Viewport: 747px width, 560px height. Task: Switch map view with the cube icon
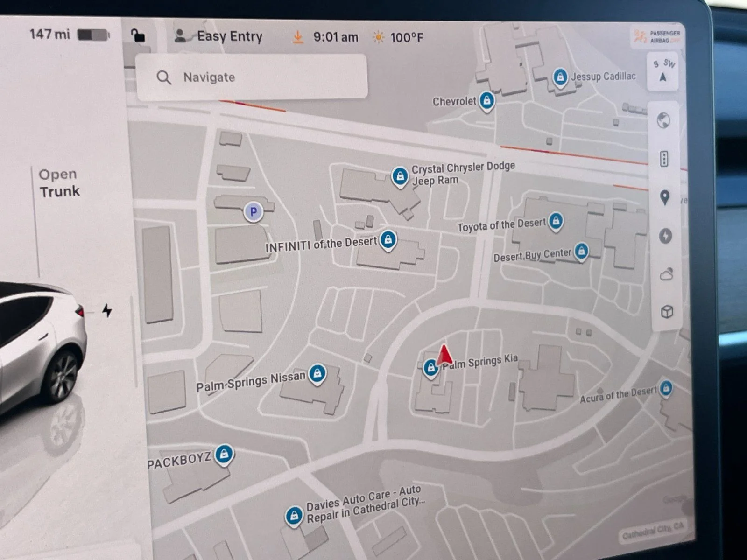[667, 312]
